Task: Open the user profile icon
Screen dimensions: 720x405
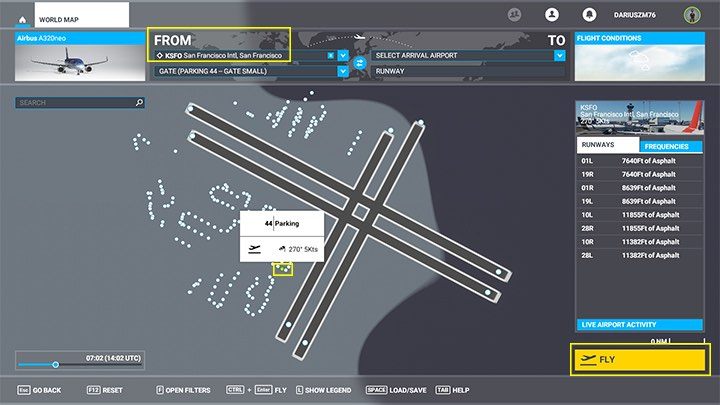Action: [x=550, y=15]
